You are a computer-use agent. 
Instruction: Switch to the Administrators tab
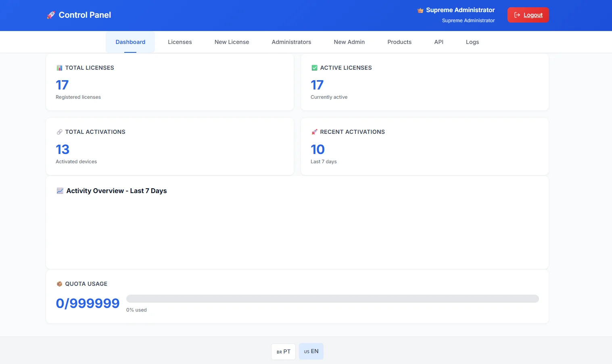click(x=291, y=42)
